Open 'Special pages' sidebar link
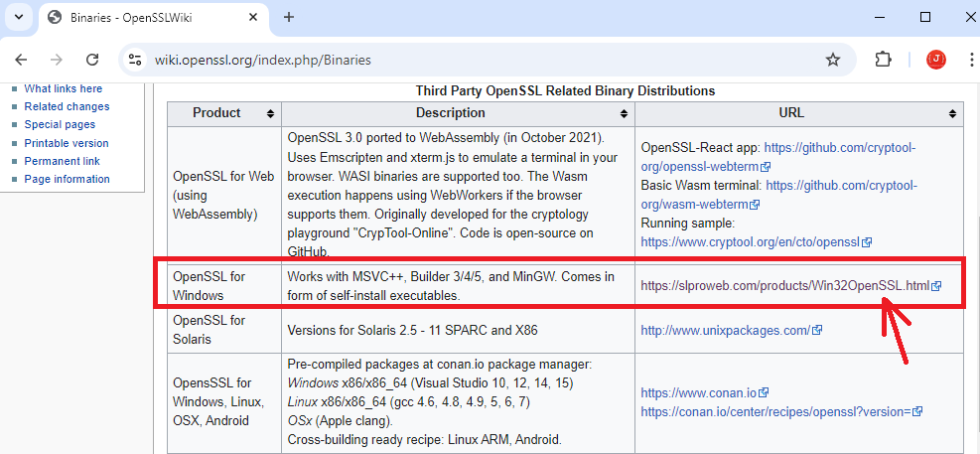This screenshot has width=980, height=454. point(60,124)
